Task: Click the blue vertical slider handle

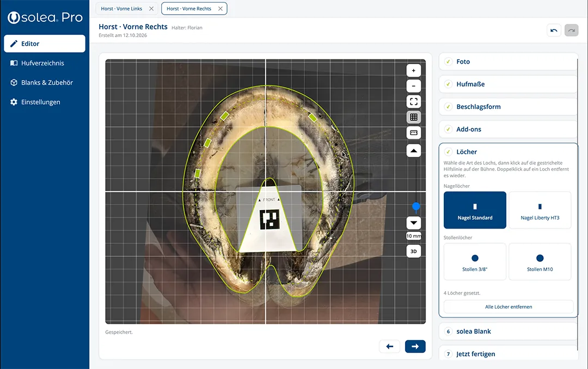Action: tap(416, 206)
